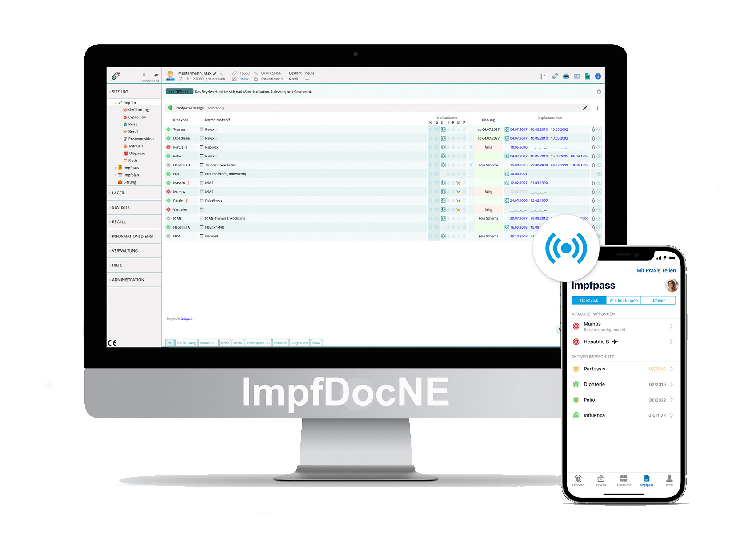The height and width of the screenshot is (543, 756).
Task: Click the bottom Reise tab
Action: (x=225, y=343)
